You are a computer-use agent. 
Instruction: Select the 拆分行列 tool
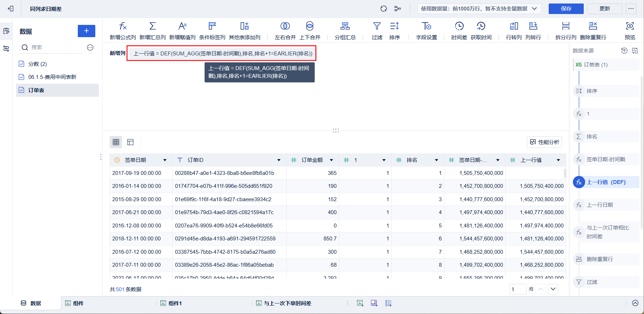(x=566, y=31)
